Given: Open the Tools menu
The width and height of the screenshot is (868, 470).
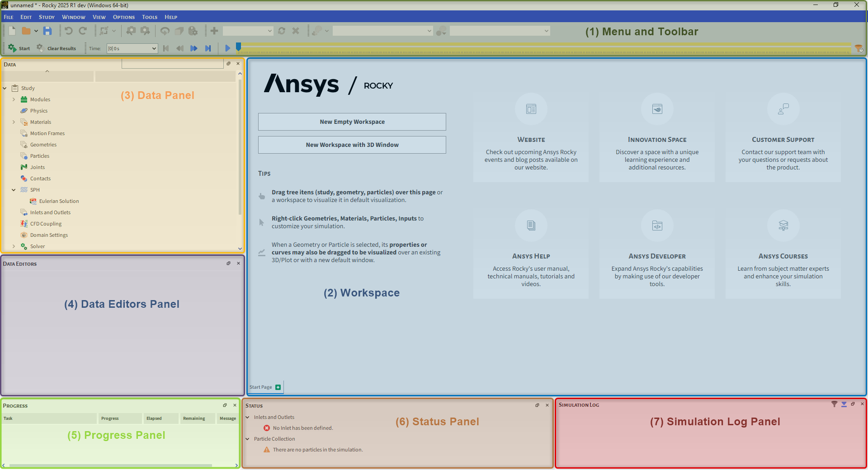Looking at the screenshot, I should (149, 17).
